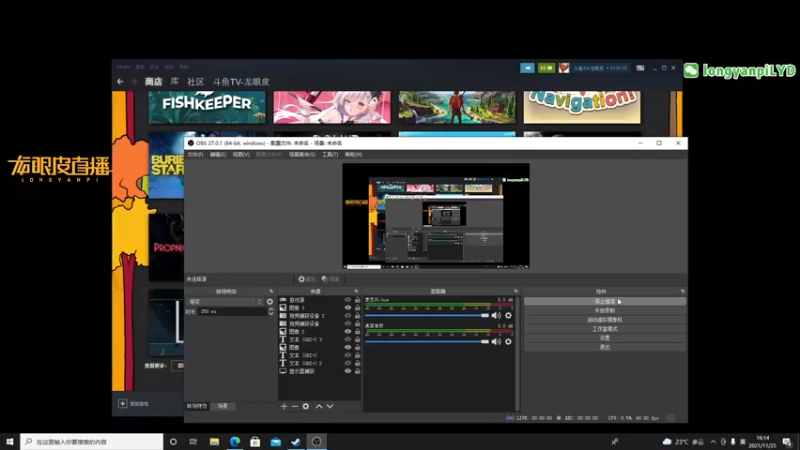Switch to the 场景 dock tab

(x=223, y=406)
